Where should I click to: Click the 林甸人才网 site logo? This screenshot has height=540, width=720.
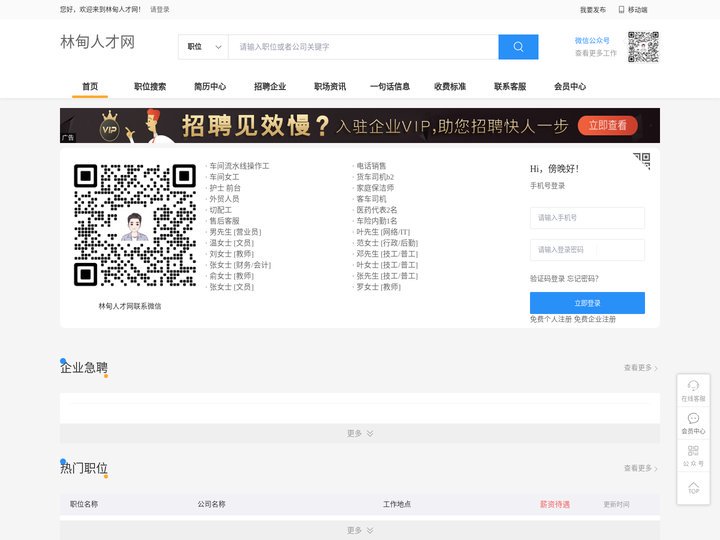(97, 42)
